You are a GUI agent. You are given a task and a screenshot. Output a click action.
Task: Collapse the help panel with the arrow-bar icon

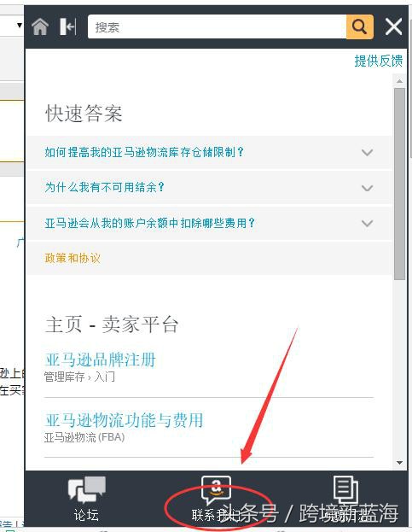coord(67,26)
